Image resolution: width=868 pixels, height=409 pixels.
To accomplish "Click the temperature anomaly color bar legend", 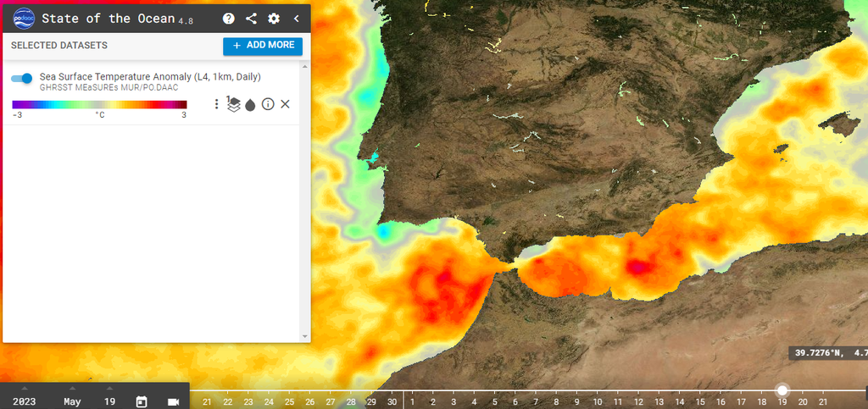I will (99, 105).
